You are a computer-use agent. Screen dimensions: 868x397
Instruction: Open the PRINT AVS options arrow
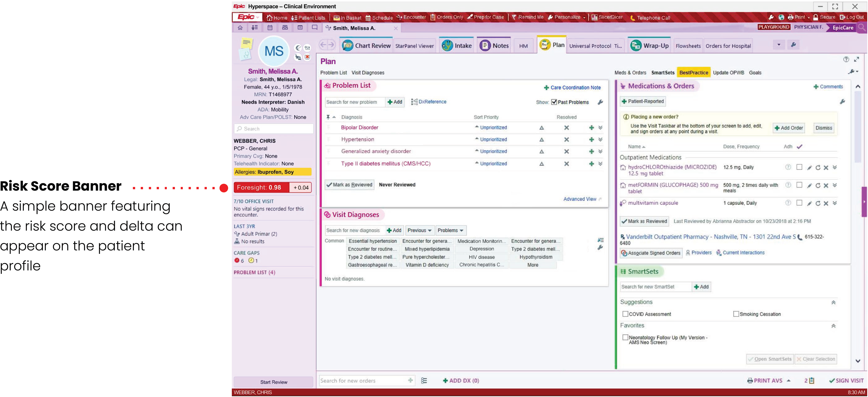[x=788, y=381]
